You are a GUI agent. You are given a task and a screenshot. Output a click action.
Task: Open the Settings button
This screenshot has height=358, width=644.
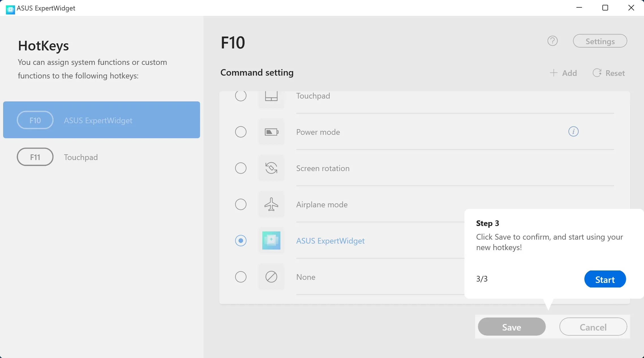click(600, 41)
